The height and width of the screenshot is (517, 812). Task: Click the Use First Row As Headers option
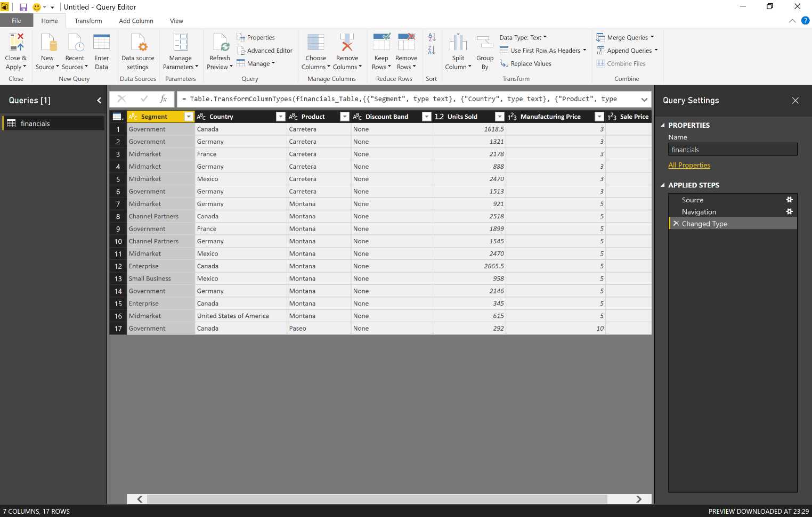point(542,50)
